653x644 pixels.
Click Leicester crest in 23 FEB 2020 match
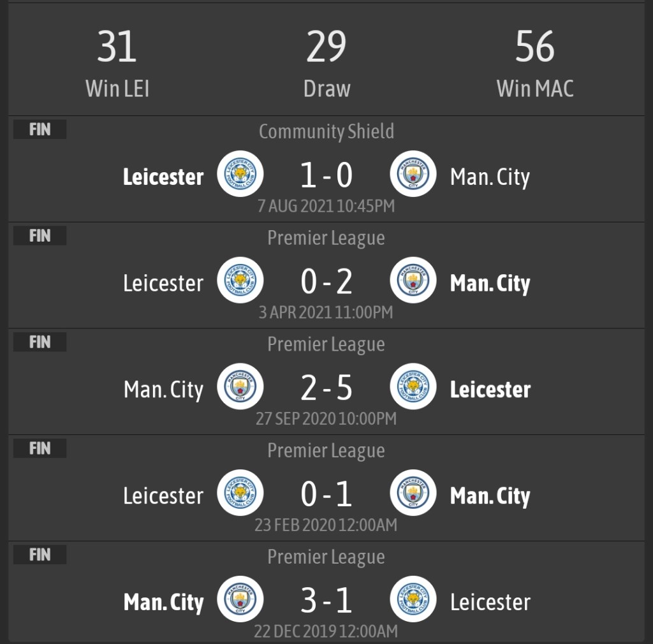(240, 493)
